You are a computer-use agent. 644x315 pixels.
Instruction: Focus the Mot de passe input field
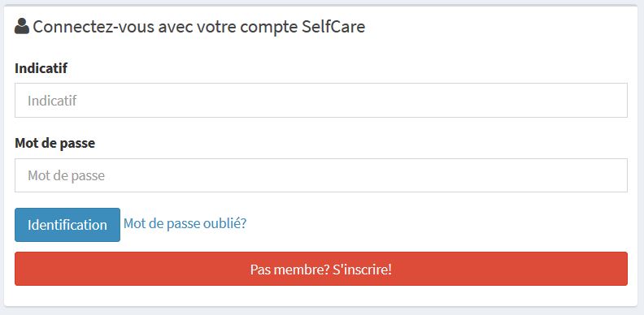click(x=321, y=175)
